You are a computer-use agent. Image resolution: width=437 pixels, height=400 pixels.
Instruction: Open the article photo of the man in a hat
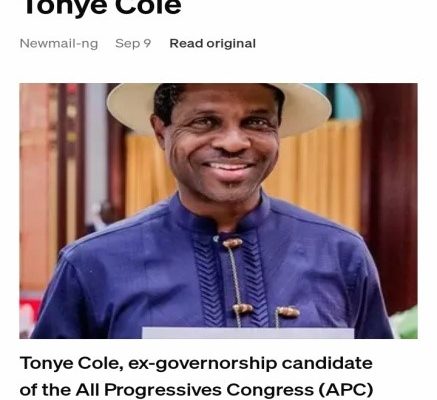coord(218,211)
